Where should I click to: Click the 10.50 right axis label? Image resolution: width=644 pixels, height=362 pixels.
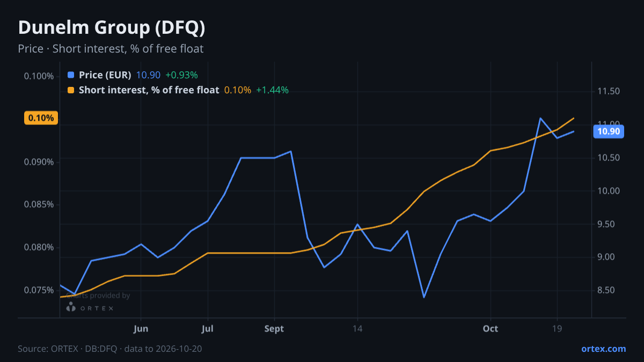point(609,158)
